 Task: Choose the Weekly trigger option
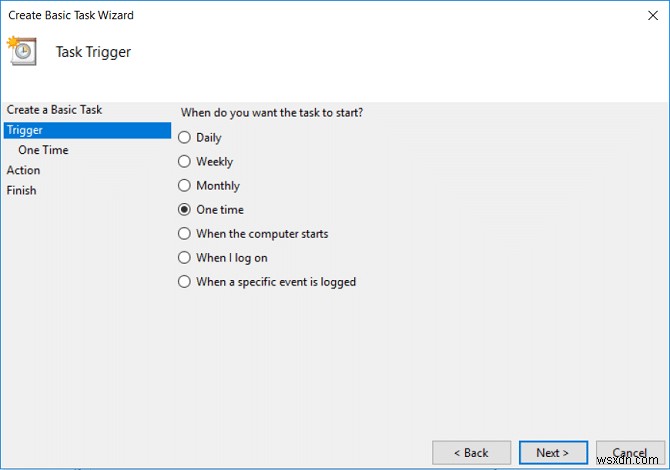pos(184,162)
